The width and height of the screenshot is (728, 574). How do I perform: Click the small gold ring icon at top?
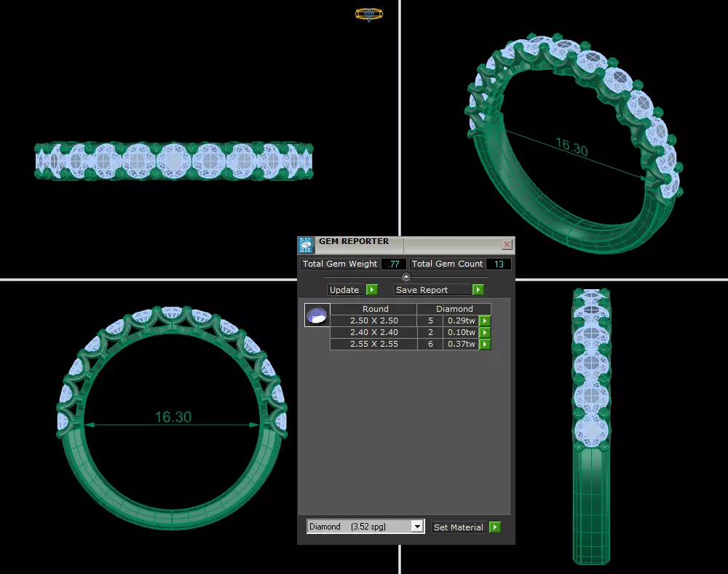(x=369, y=15)
